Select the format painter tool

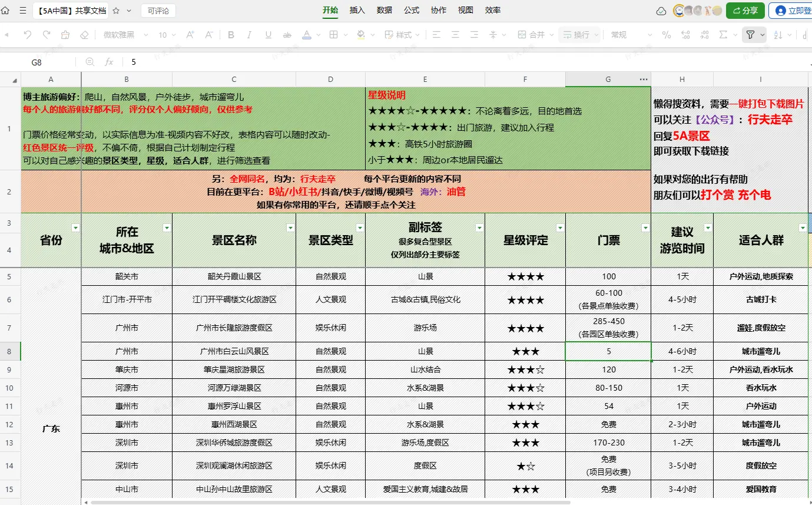tap(65, 35)
